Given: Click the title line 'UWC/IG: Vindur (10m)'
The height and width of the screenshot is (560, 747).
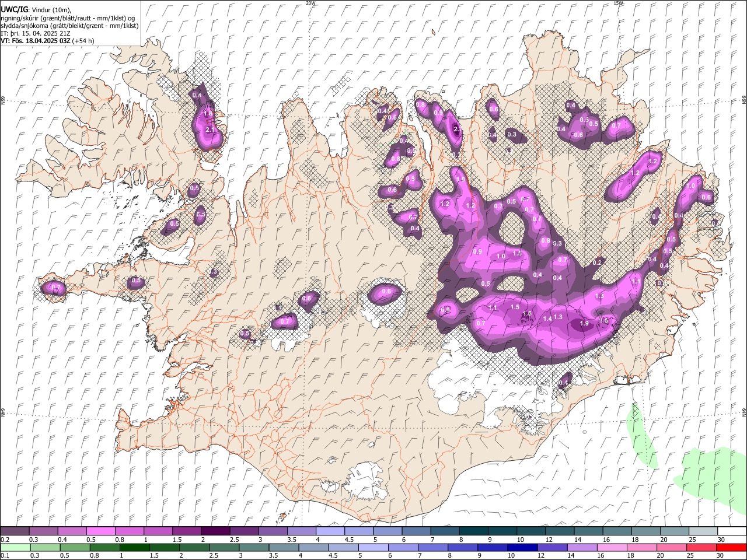Looking at the screenshot, I should coord(36,10).
